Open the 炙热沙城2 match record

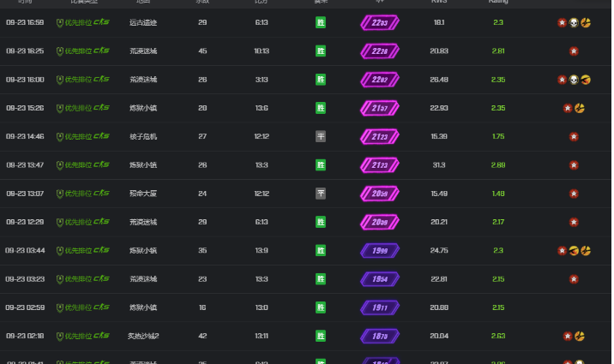[143, 336]
